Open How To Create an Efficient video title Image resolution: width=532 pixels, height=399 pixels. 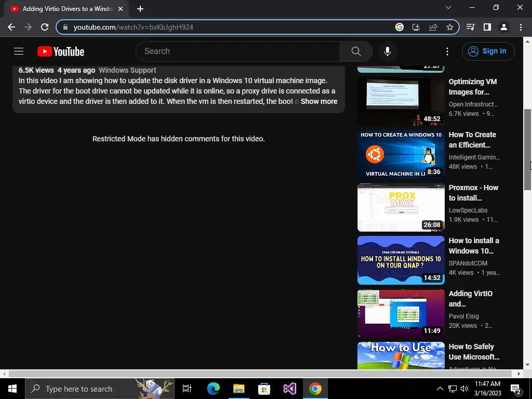click(x=472, y=140)
